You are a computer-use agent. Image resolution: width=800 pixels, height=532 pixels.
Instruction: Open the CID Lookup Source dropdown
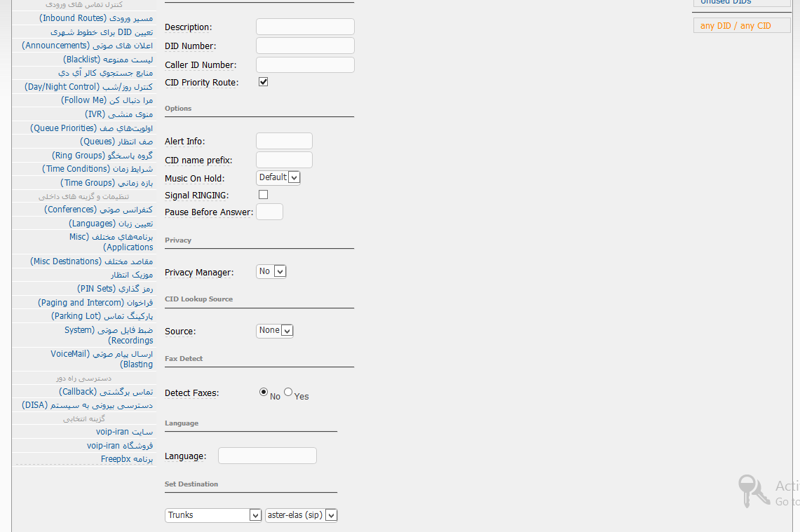tap(275, 330)
